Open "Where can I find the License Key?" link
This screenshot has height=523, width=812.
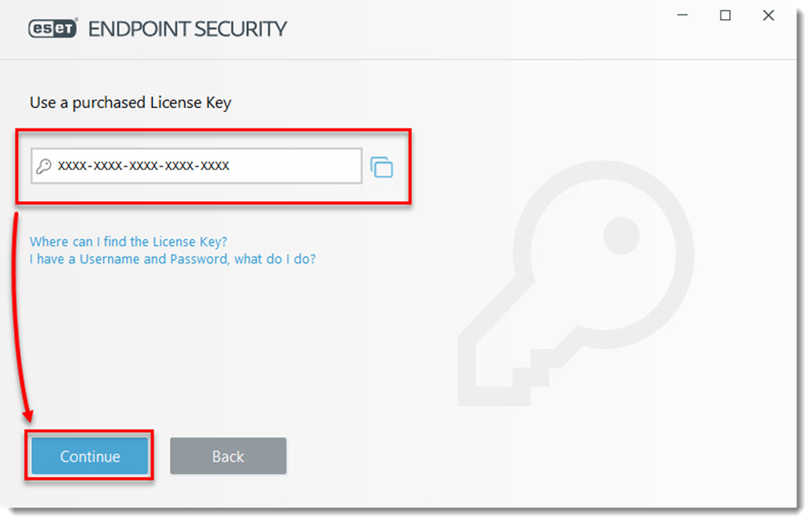click(x=128, y=242)
